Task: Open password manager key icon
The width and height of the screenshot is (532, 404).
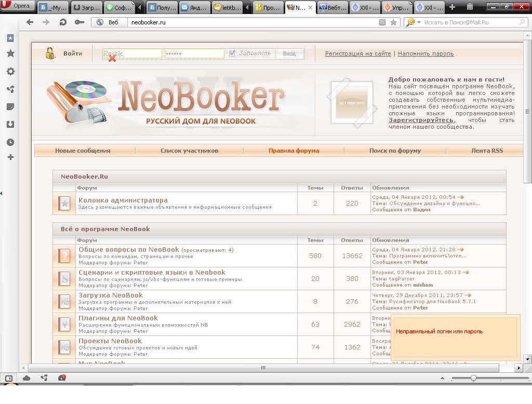Action: (79, 22)
